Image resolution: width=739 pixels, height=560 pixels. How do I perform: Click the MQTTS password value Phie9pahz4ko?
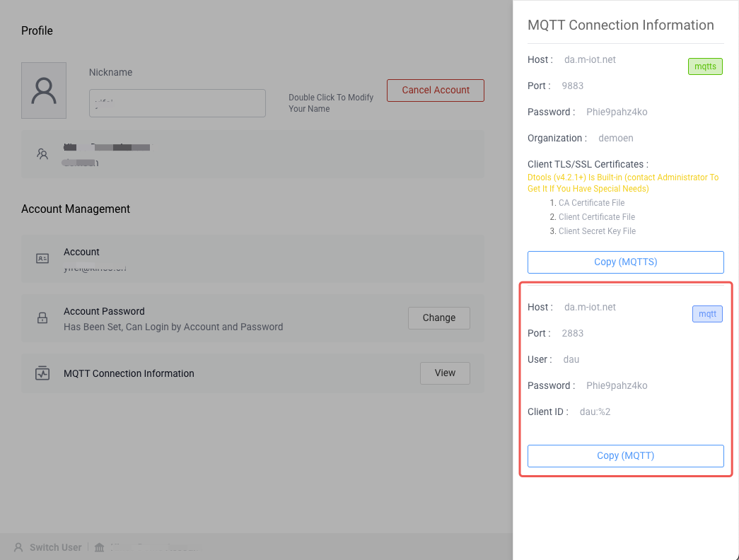(x=617, y=112)
